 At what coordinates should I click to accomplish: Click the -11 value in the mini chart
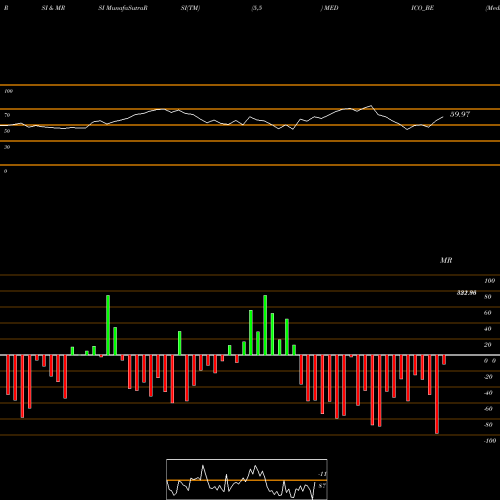point(322,474)
